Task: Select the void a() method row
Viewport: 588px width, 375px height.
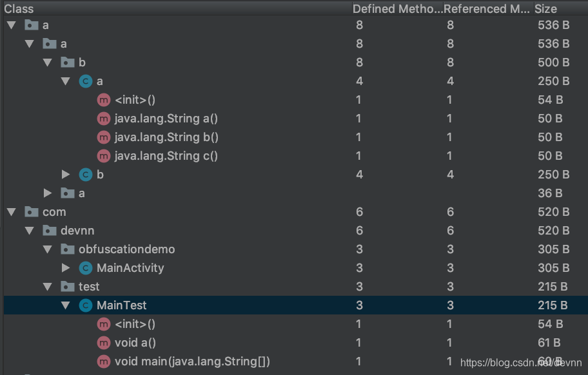Action: [x=135, y=343]
